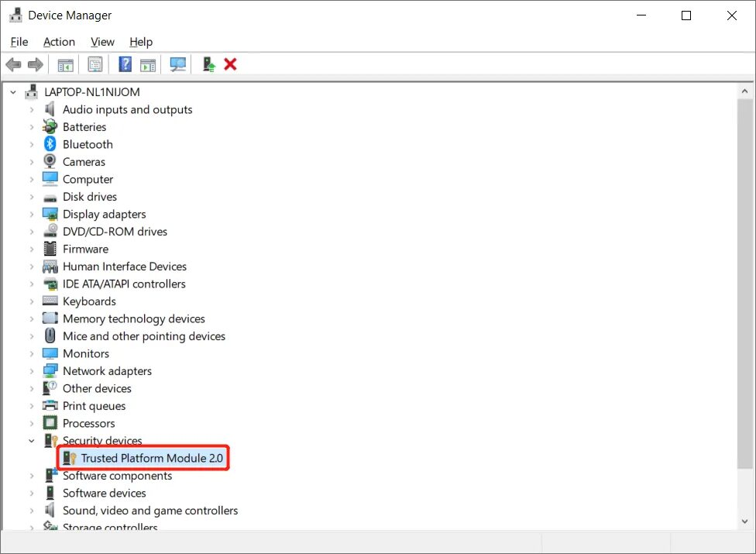This screenshot has width=756, height=554.
Task: Click the Network adapters icon
Action: [50, 370]
